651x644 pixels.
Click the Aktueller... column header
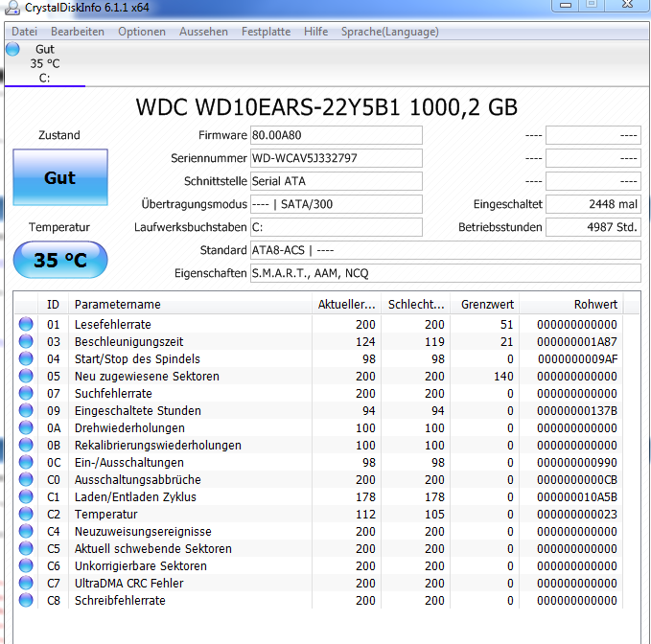click(x=346, y=304)
